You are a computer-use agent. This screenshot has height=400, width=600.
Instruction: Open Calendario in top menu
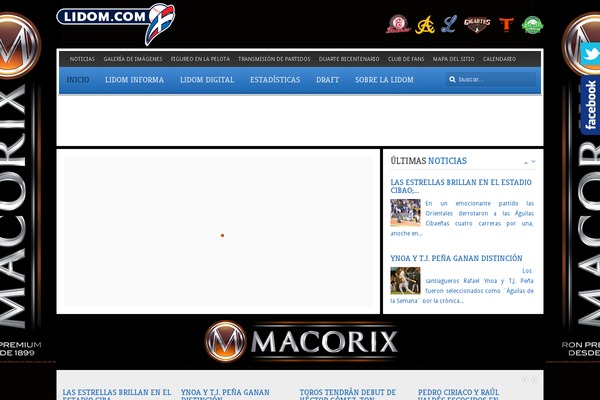click(x=499, y=59)
